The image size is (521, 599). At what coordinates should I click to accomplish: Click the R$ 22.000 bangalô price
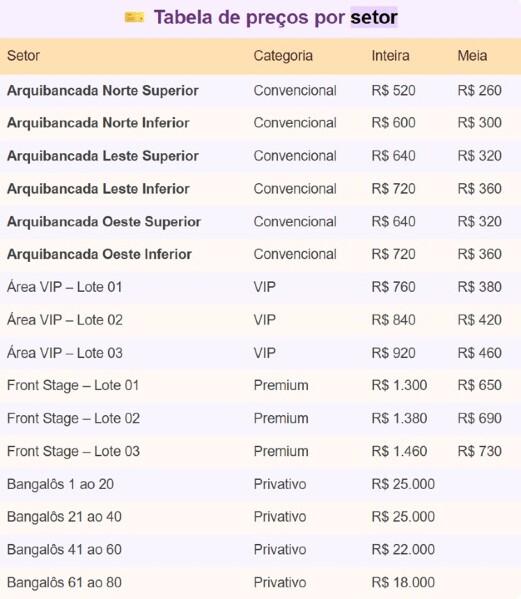[x=403, y=550]
